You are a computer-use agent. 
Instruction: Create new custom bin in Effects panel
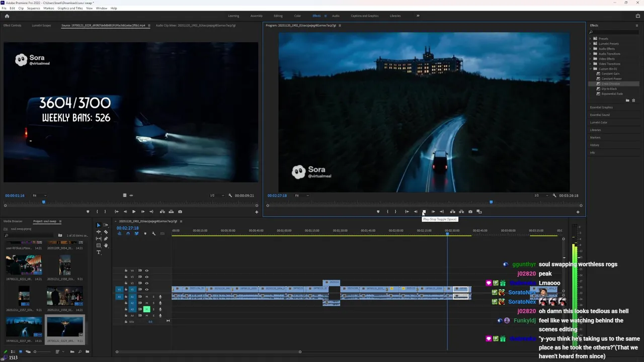(x=627, y=101)
